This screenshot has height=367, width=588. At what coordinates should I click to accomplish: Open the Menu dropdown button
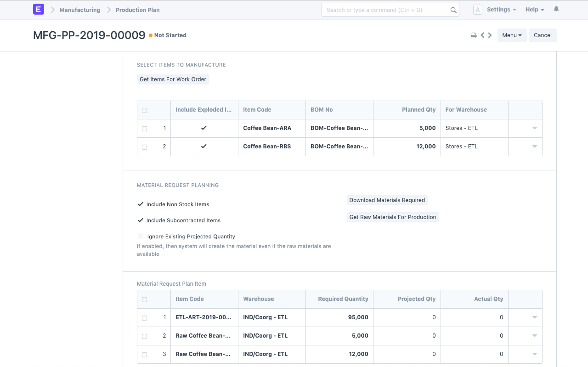click(x=512, y=35)
